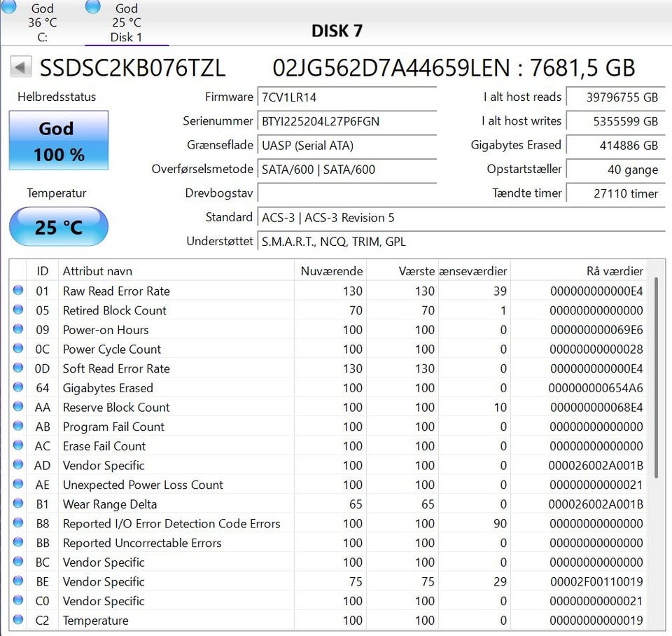Click the blue status orb above C:
This screenshot has height=636, width=672.
tap(8, 6)
